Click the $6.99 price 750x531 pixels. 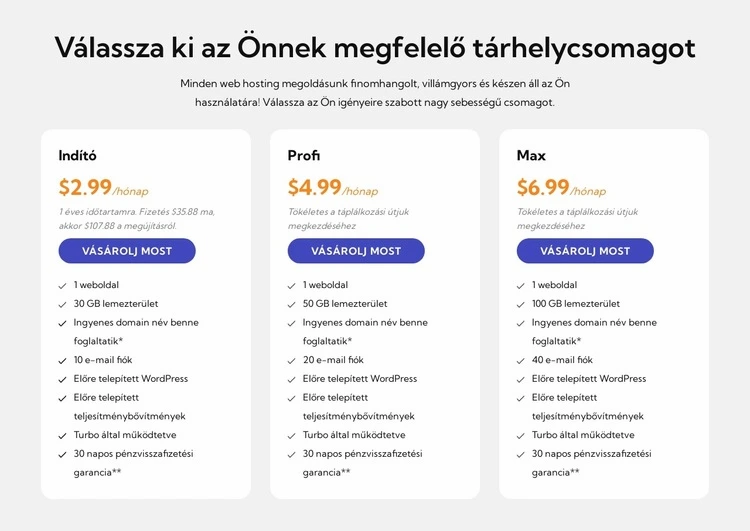point(543,187)
